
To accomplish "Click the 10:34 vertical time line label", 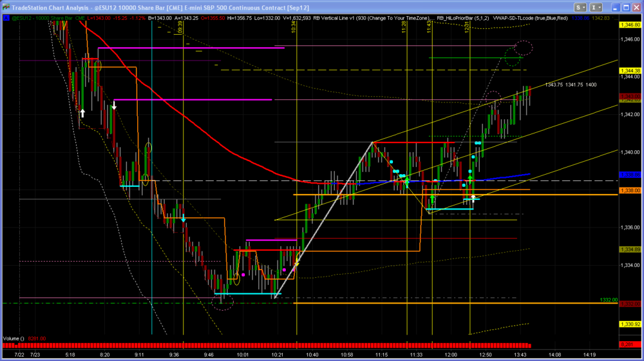I will [x=294, y=27].
